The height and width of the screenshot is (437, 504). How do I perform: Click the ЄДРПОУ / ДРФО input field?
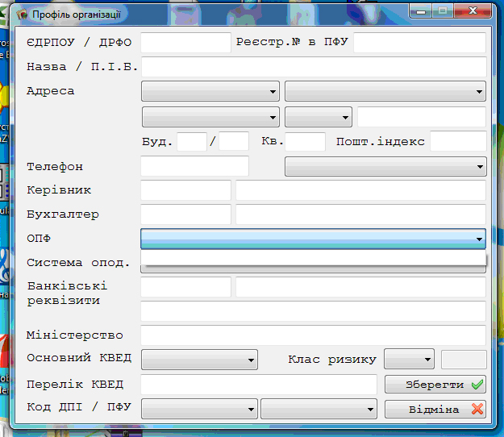pyautogui.click(x=185, y=42)
